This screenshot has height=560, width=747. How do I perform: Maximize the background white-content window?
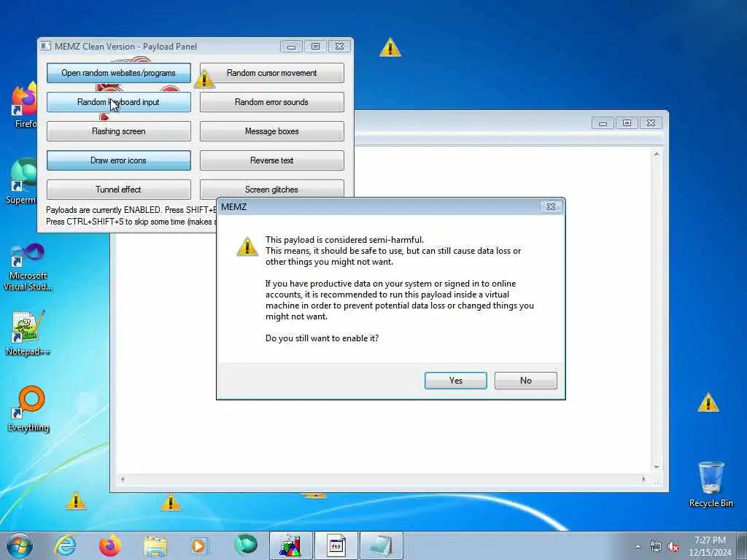pyautogui.click(x=627, y=123)
